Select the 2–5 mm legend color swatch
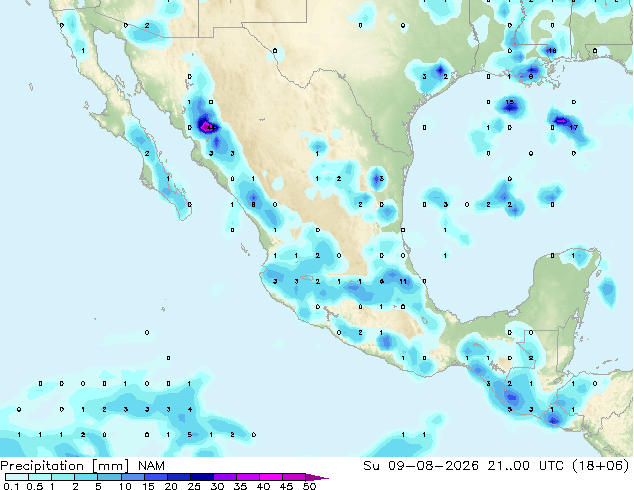The image size is (634, 490). coord(86,477)
